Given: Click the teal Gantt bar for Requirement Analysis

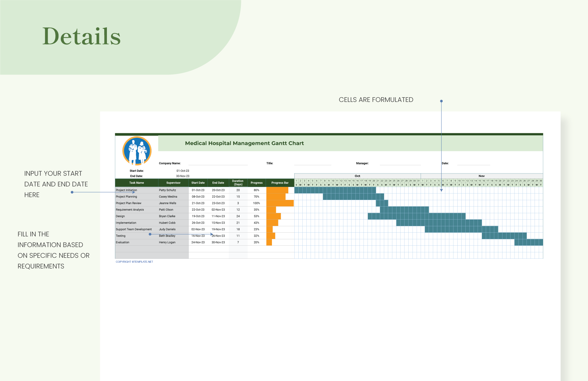Looking at the screenshot, I should coord(404,210).
